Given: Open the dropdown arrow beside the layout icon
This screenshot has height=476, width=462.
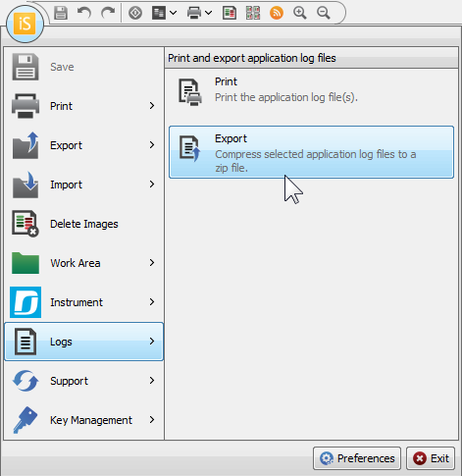Looking at the screenshot, I should [x=174, y=13].
